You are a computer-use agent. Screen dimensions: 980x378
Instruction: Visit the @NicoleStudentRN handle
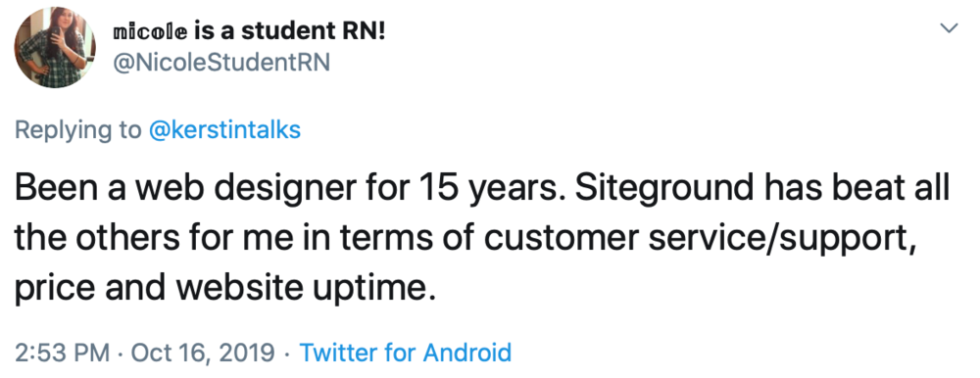click(220, 63)
